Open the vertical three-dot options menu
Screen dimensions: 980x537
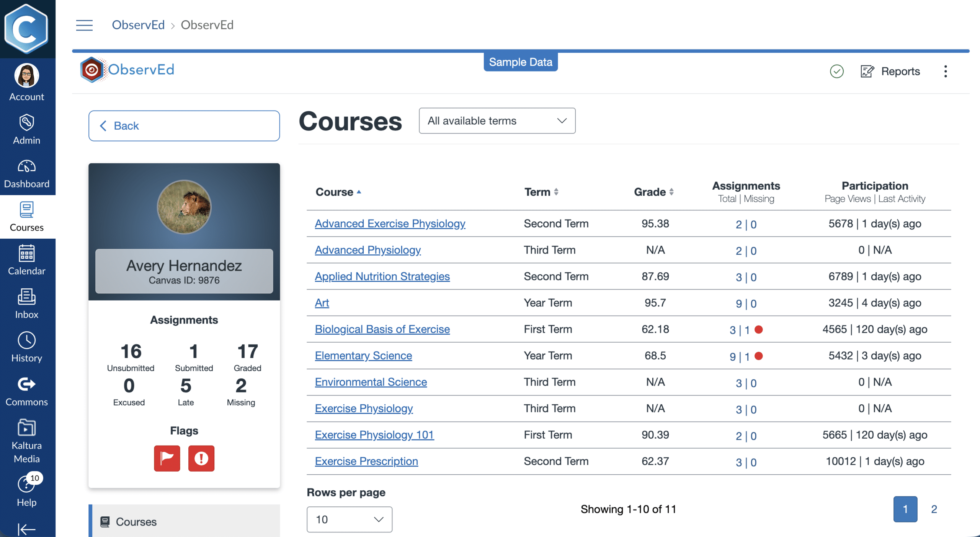(x=945, y=71)
